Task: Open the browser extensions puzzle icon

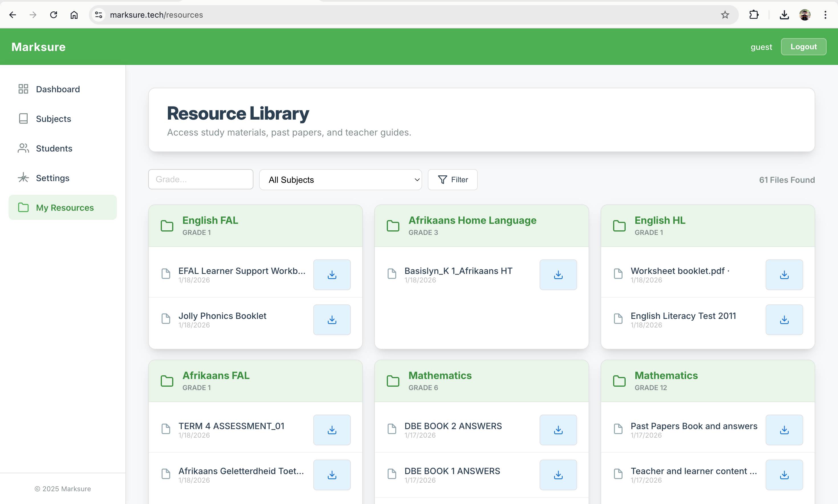Action: click(x=754, y=15)
